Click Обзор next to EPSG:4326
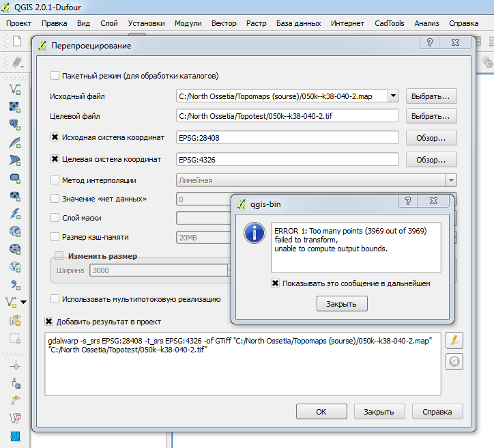 coord(431,160)
